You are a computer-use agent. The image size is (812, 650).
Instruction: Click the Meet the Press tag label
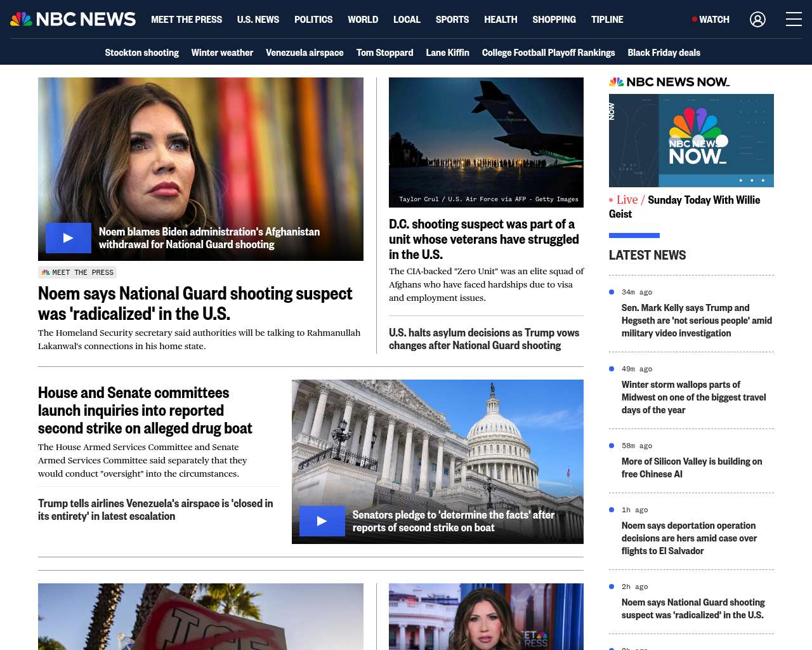tap(77, 272)
